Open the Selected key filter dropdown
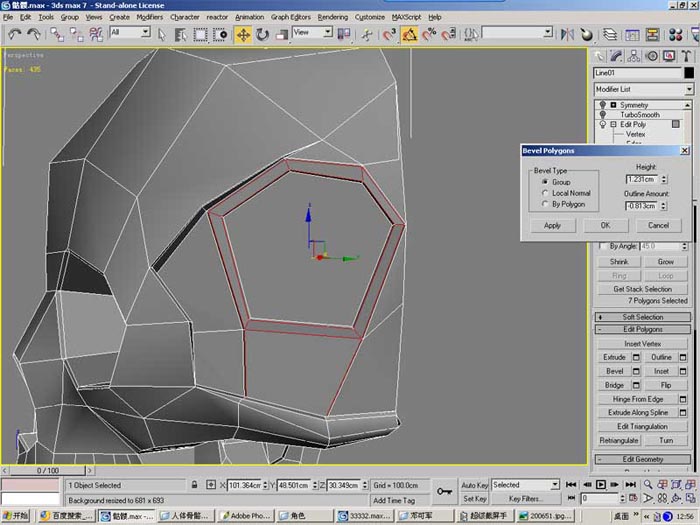 pos(525,485)
